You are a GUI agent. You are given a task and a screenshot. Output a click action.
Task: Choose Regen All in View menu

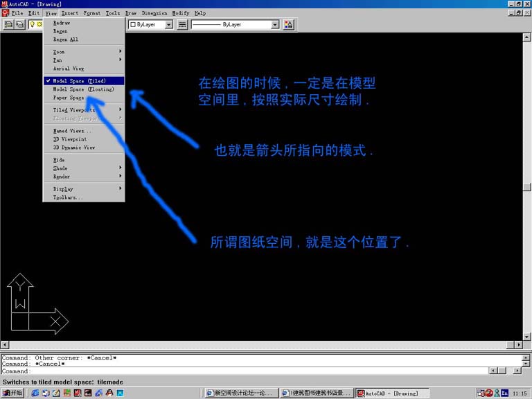84,39
